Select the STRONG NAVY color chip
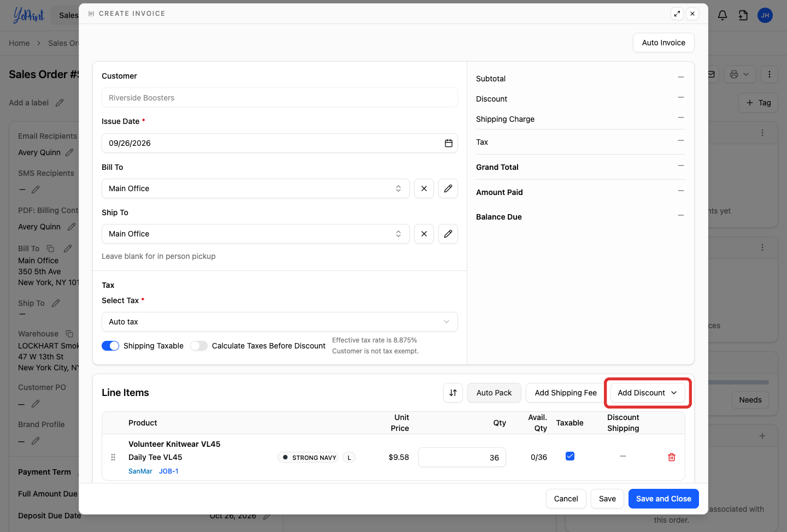This screenshot has width=787, height=532. (x=308, y=457)
